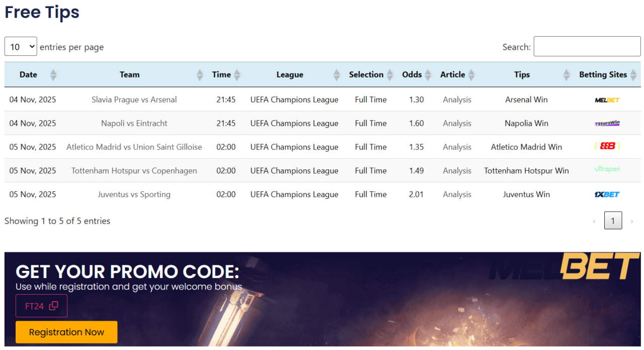This screenshot has width=644, height=350.
Task: Click odds value 2.01
Action: [x=416, y=194]
